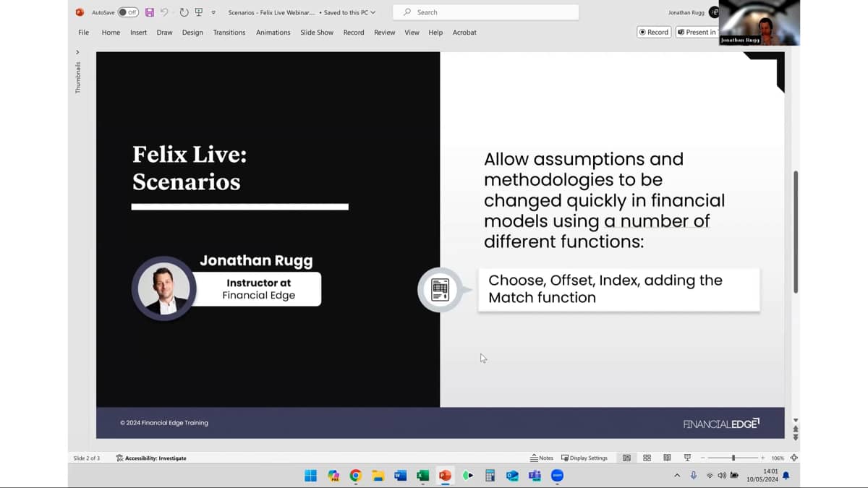Open the Record ribbon tab
This screenshot has height=488, width=868.
[354, 33]
